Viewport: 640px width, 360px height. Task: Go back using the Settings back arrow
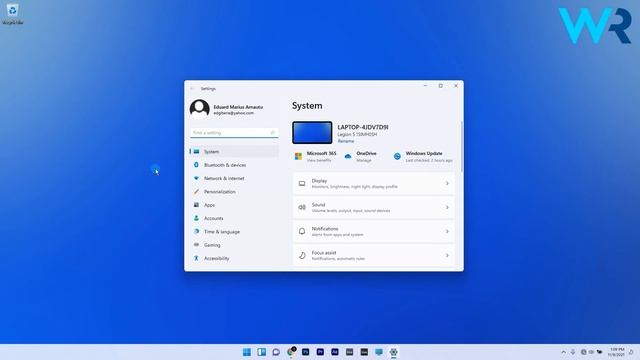pyautogui.click(x=192, y=89)
